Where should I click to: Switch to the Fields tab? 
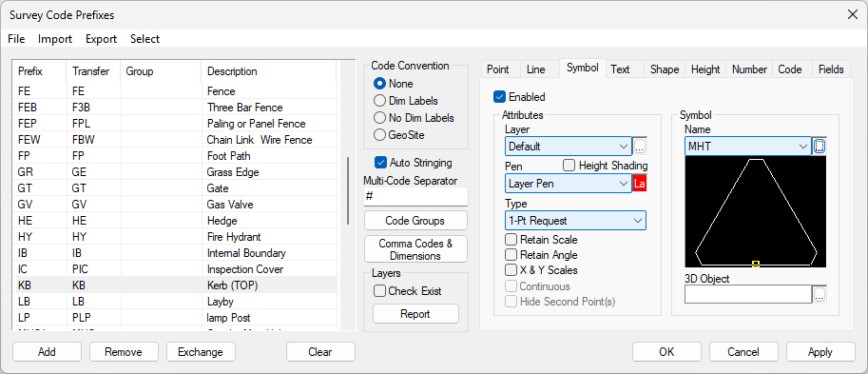pyautogui.click(x=831, y=69)
